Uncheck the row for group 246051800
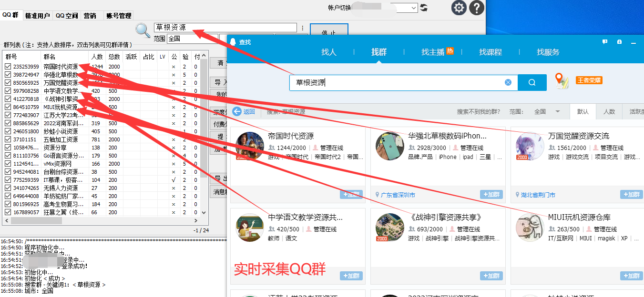 8,131
